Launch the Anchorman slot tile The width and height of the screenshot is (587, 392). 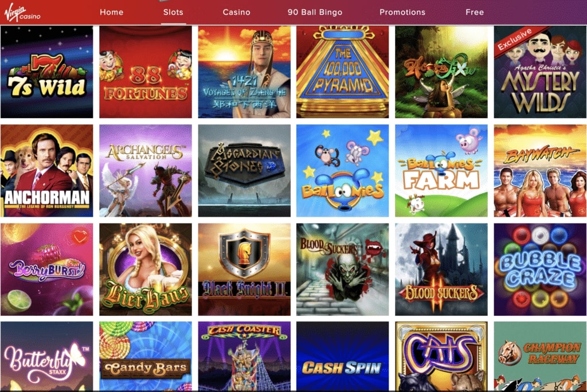(47, 171)
